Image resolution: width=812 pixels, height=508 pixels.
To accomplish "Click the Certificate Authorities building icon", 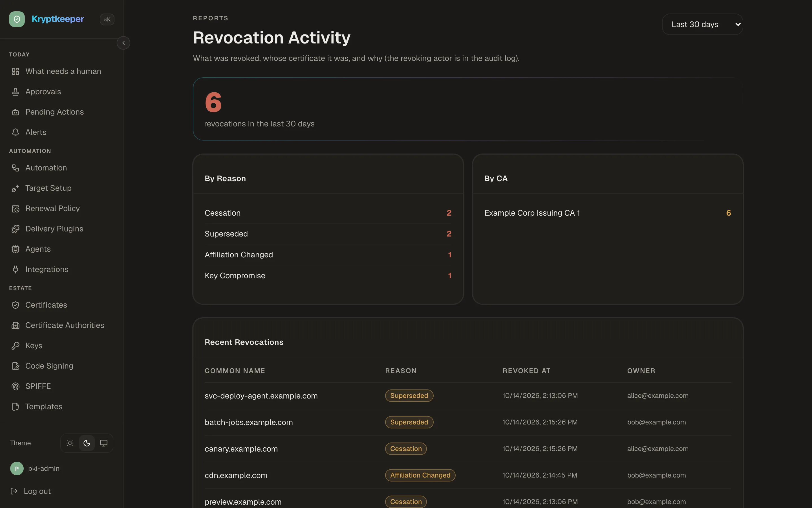I will tap(16, 325).
